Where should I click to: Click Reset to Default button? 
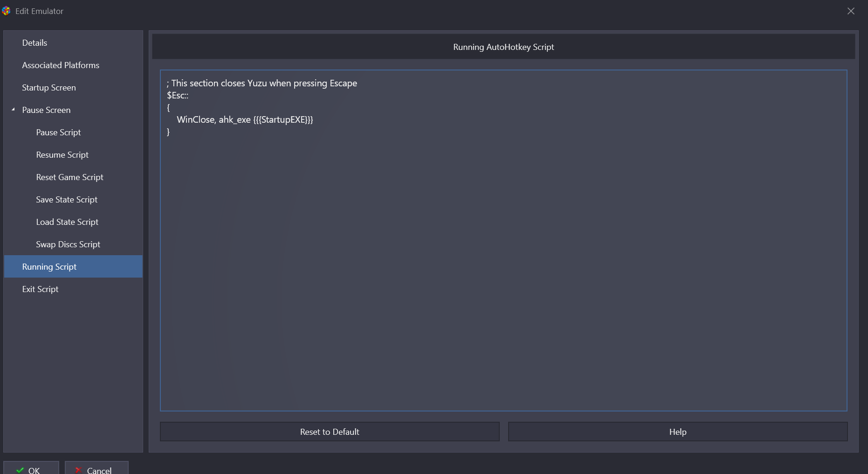click(330, 432)
